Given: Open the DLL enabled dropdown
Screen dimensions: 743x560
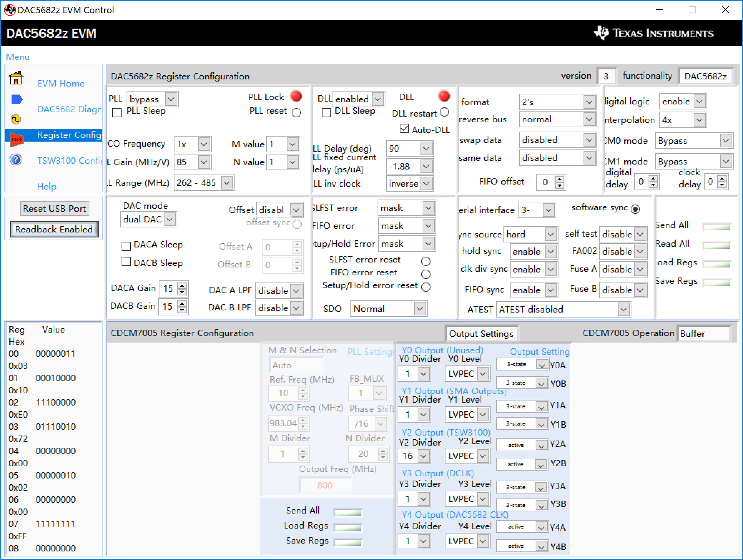Looking at the screenshot, I should 359,99.
